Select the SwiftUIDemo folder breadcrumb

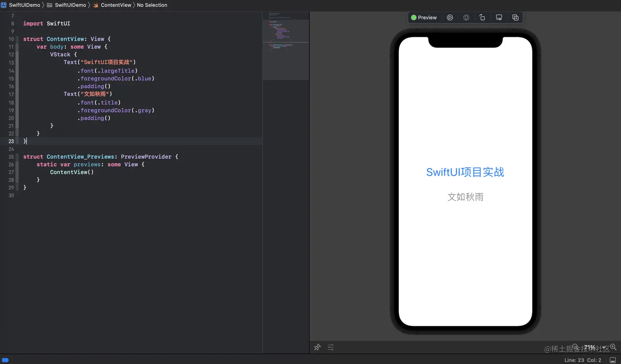click(x=66, y=5)
